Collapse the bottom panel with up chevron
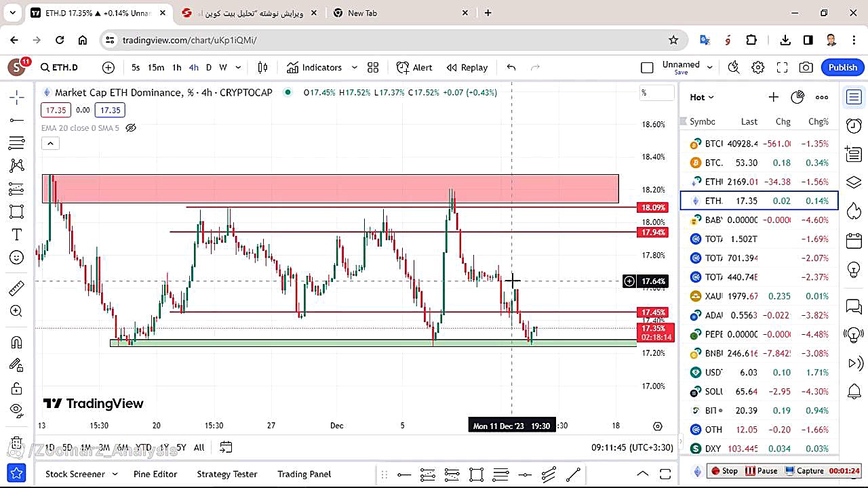The image size is (868, 488). [643, 474]
